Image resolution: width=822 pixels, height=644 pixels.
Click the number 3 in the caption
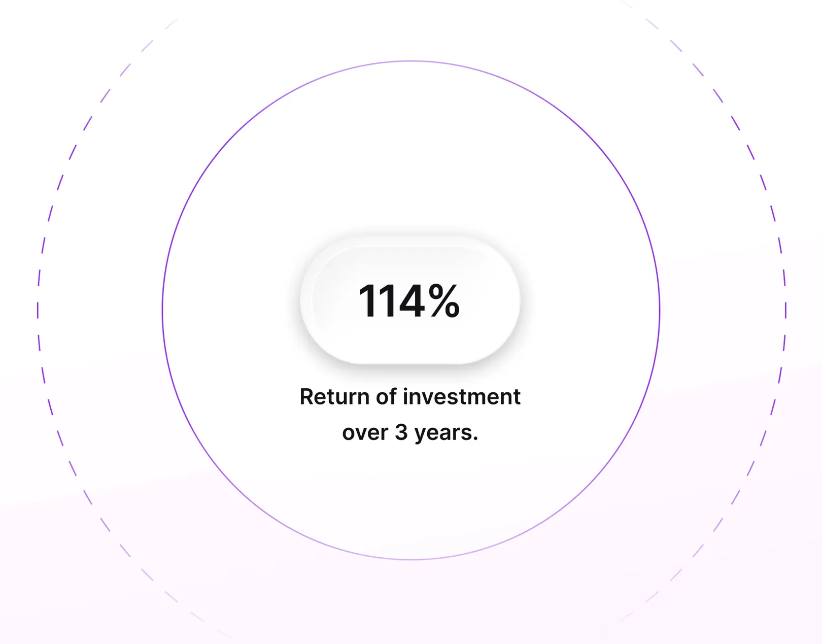(x=401, y=432)
